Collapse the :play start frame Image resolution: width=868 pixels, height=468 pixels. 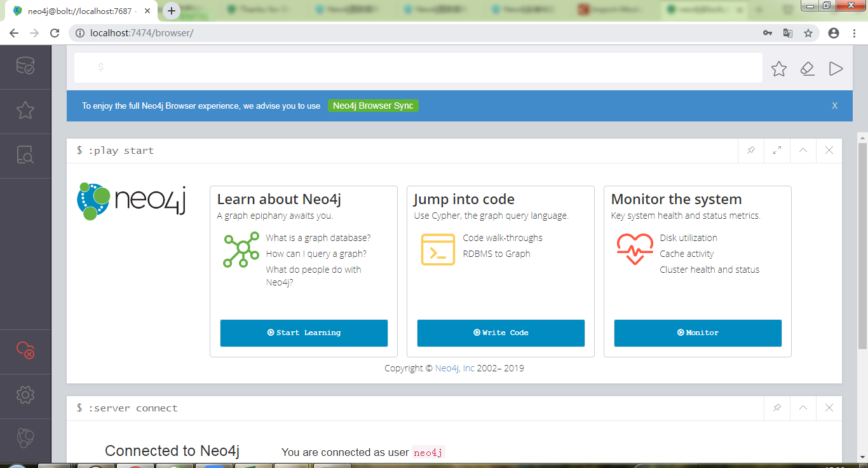pyautogui.click(x=803, y=151)
